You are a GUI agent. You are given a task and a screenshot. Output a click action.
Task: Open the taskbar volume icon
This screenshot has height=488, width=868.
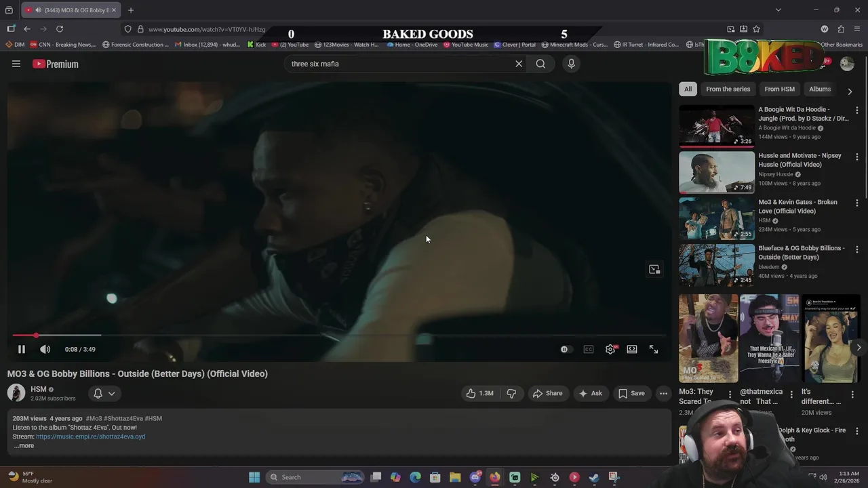pos(823,477)
